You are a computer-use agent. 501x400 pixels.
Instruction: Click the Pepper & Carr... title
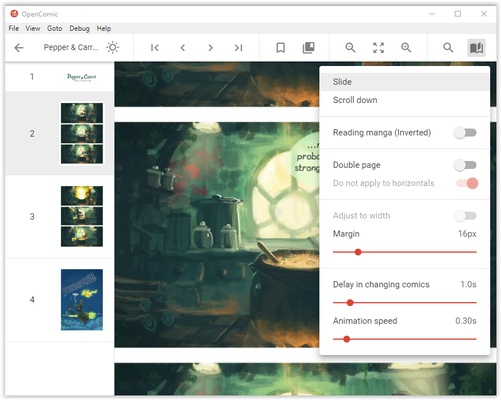pyautogui.click(x=71, y=47)
